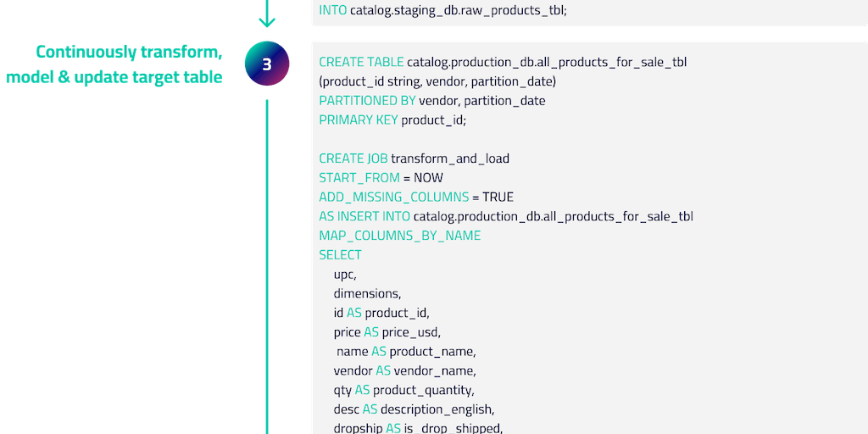Select the PARTITIONED BY keyword

[367, 101]
